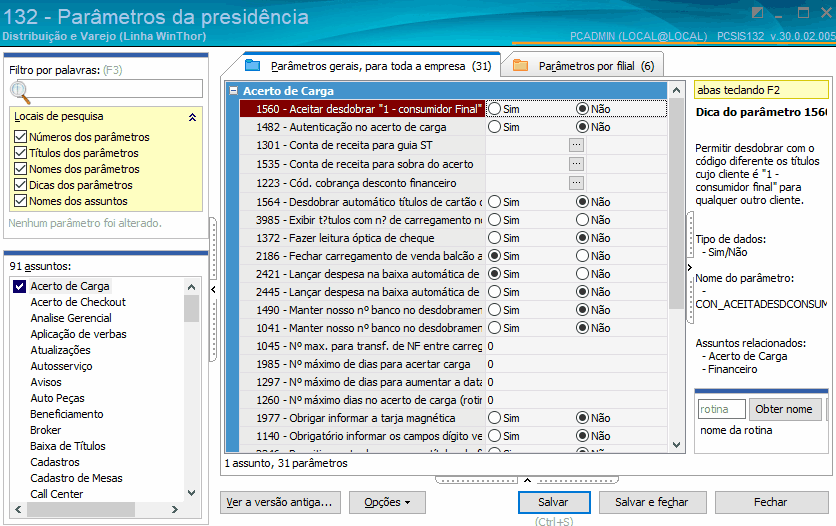The width and height of the screenshot is (836, 526).
Task: Select Sim for parameter 1560
Action: tap(495, 109)
